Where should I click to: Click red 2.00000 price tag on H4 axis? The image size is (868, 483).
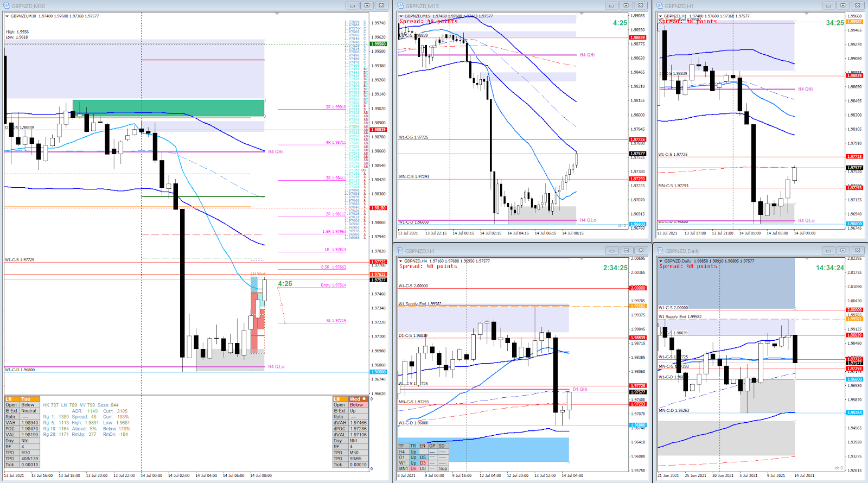click(x=637, y=288)
